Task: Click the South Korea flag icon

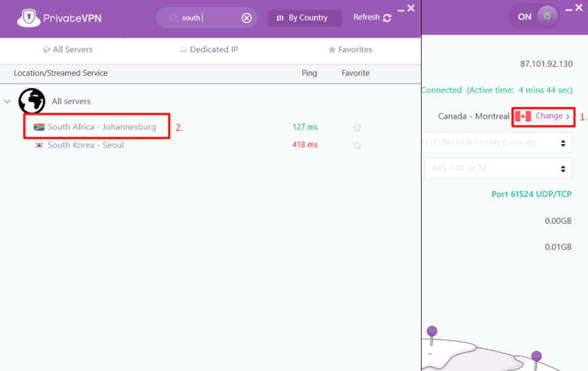Action: tap(39, 145)
